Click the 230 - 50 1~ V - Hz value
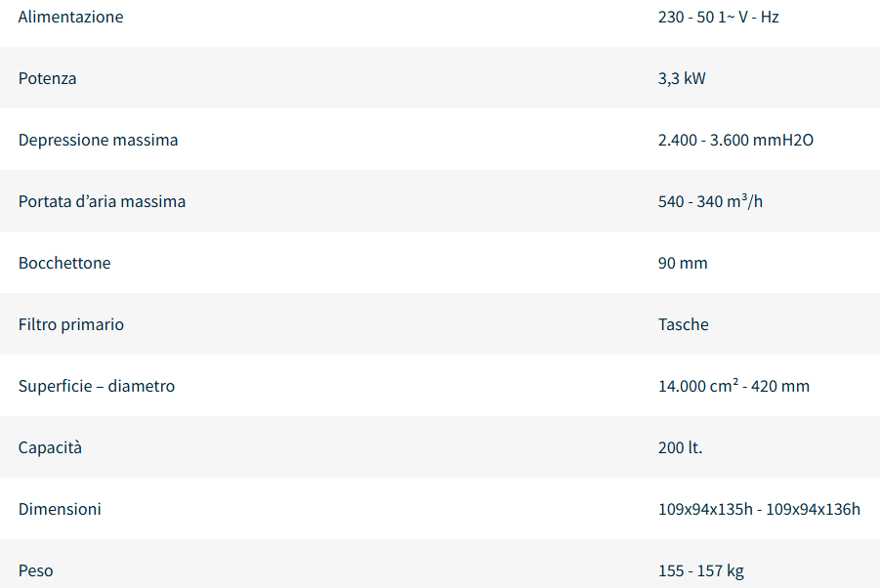 pyautogui.click(x=718, y=18)
